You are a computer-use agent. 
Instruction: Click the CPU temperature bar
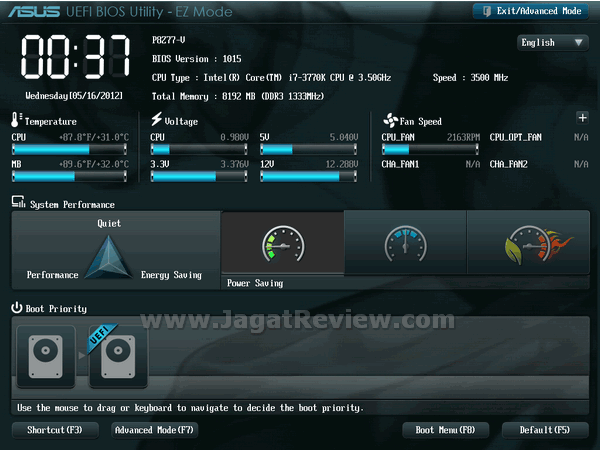[69, 149]
